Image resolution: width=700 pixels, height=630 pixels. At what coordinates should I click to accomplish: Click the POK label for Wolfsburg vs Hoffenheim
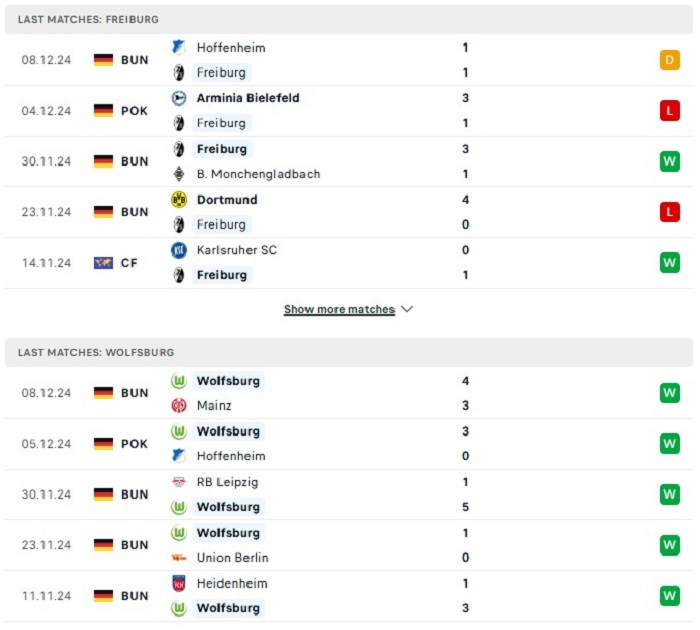[x=134, y=444]
